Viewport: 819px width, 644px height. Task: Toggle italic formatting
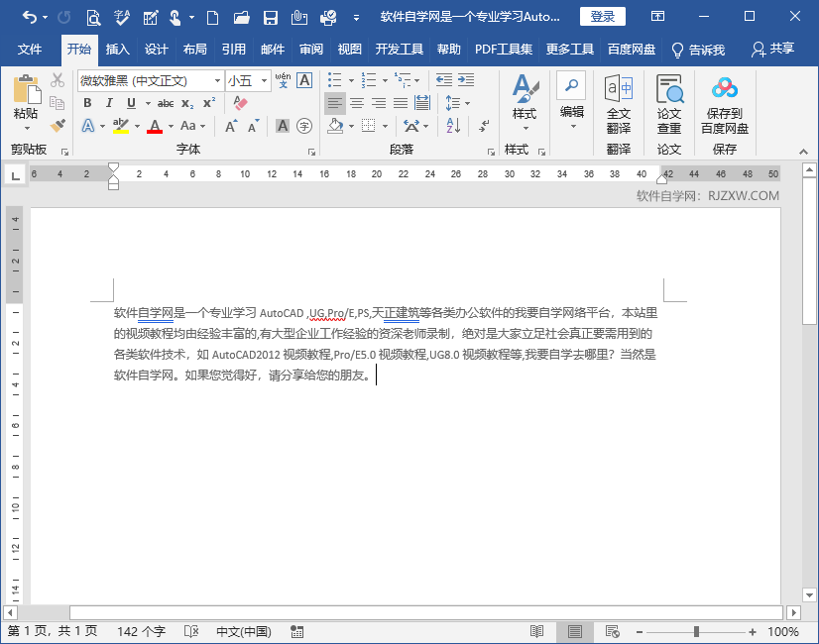coord(109,102)
